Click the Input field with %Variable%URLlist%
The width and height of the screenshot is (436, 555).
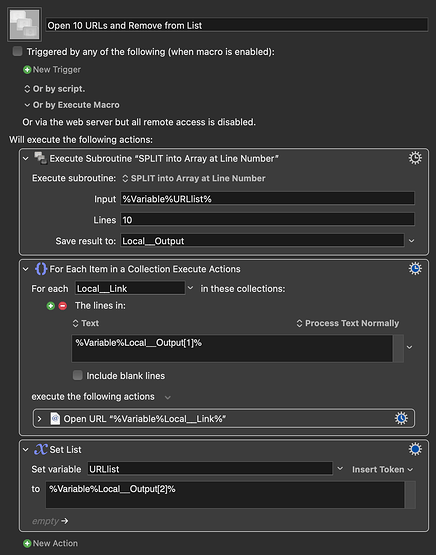click(267, 199)
